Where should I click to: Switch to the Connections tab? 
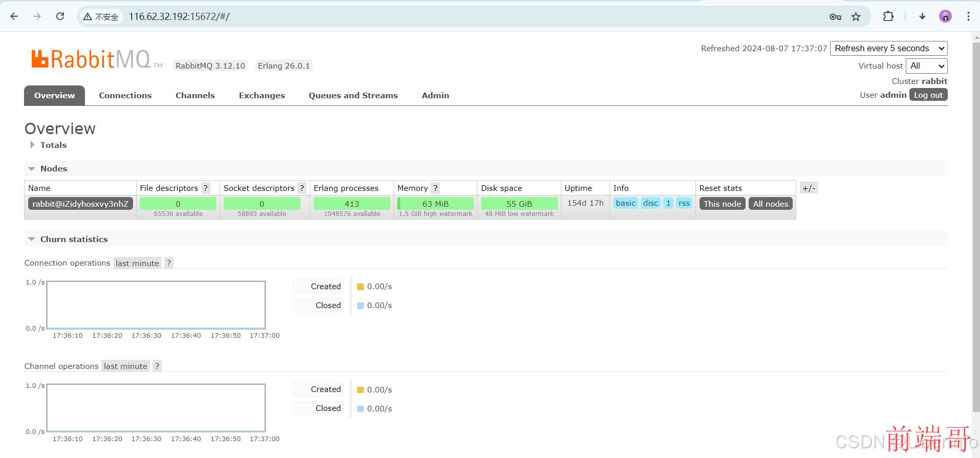click(125, 96)
